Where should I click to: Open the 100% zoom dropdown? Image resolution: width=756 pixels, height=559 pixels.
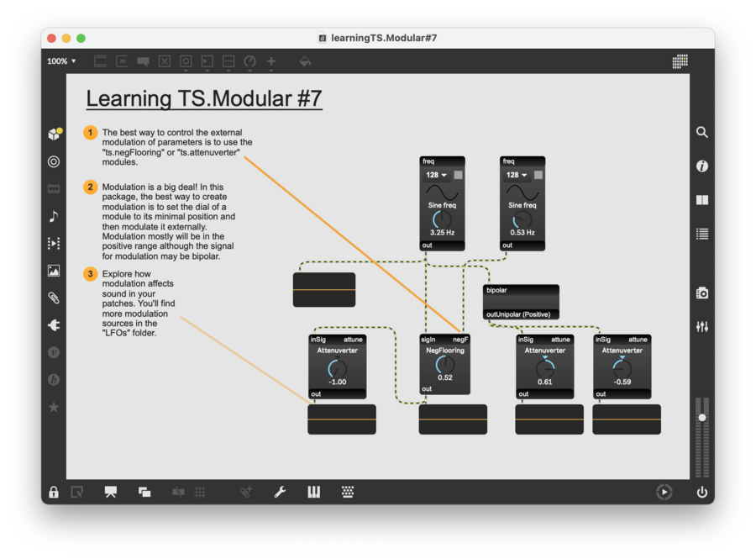[61, 61]
